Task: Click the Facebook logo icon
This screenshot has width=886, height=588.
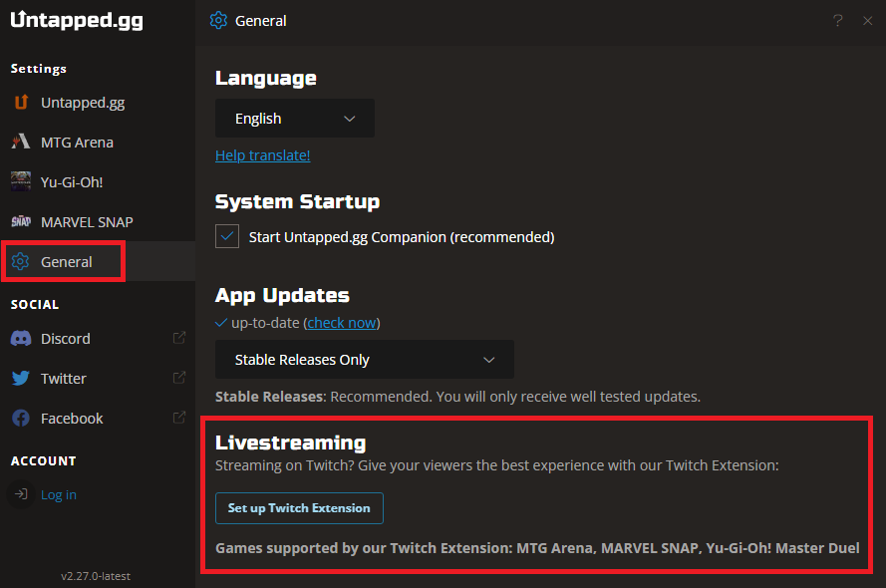Action: (x=21, y=418)
